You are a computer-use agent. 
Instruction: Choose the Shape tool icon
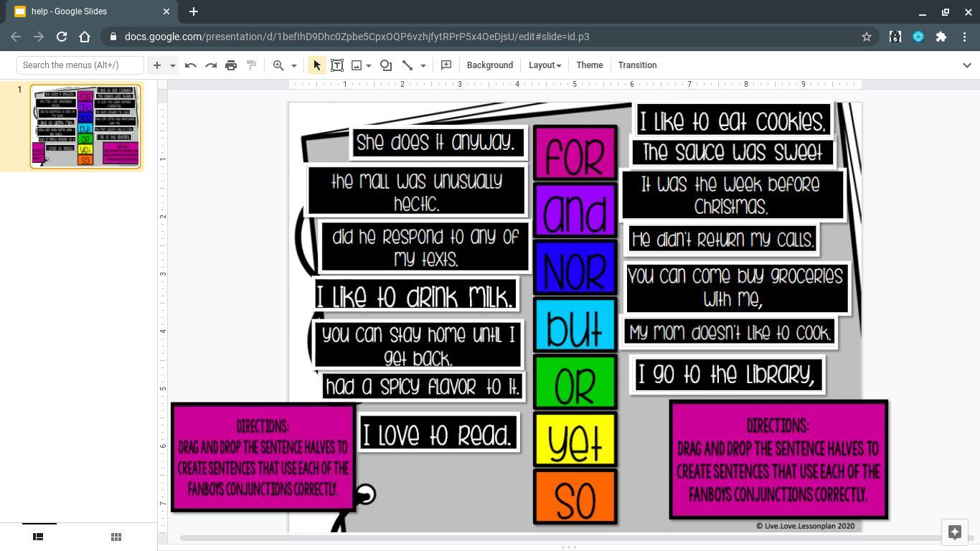tap(386, 65)
